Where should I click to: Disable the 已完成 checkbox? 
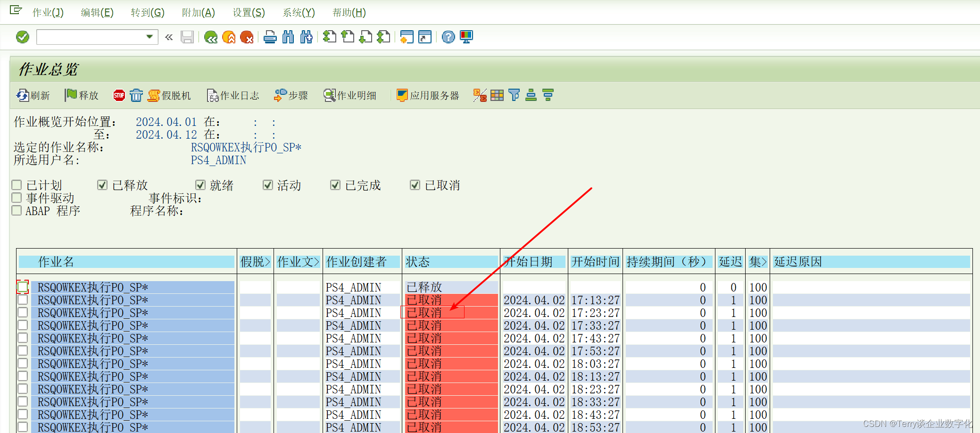click(335, 184)
